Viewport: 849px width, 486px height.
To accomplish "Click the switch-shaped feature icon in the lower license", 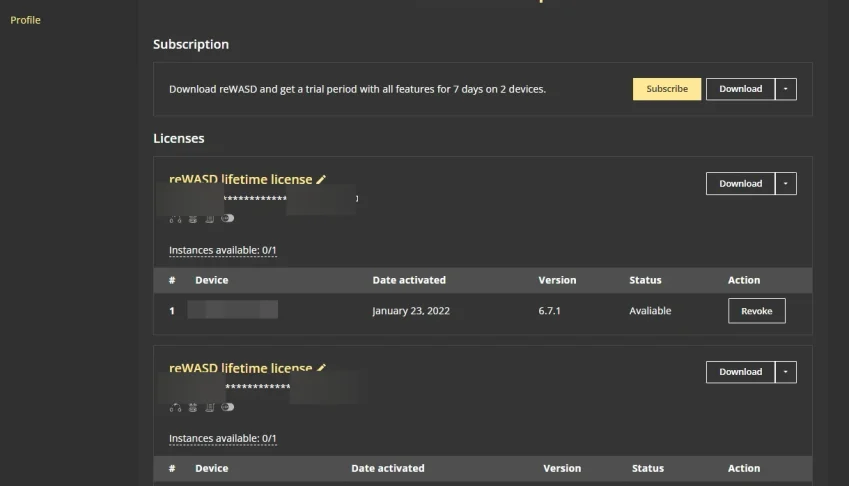I will pyautogui.click(x=227, y=407).
